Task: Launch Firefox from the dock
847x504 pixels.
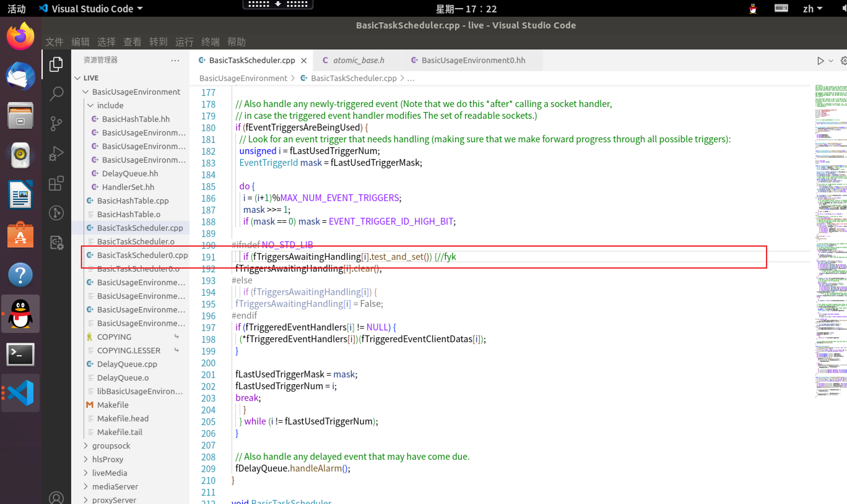Action: pyautogui.click(x=20, y=36)
